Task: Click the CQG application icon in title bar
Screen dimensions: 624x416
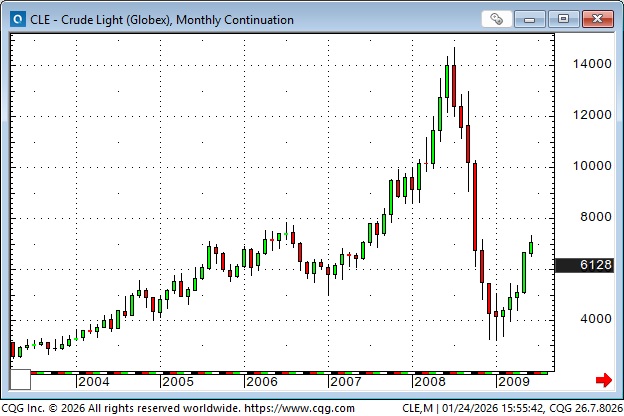Action: 15,19
